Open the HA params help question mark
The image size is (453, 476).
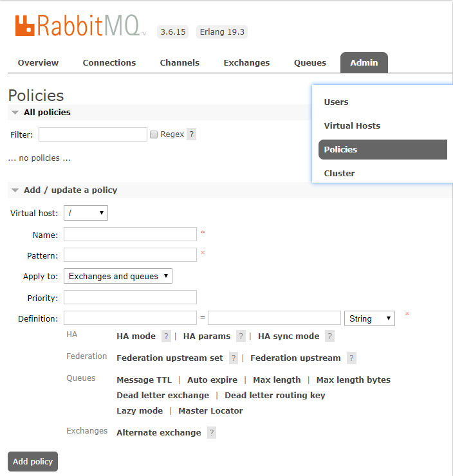point(241,336)
